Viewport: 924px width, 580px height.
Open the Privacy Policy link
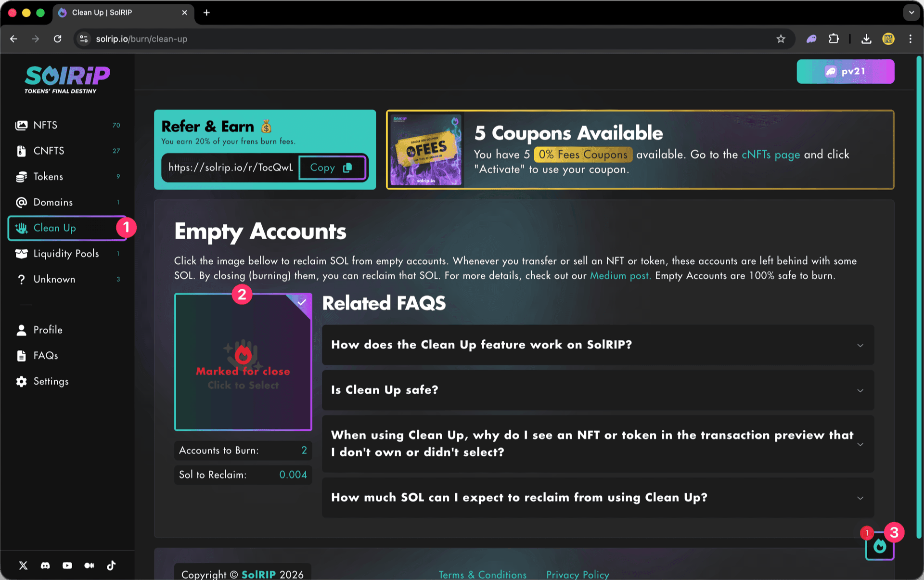pos(577,574)
